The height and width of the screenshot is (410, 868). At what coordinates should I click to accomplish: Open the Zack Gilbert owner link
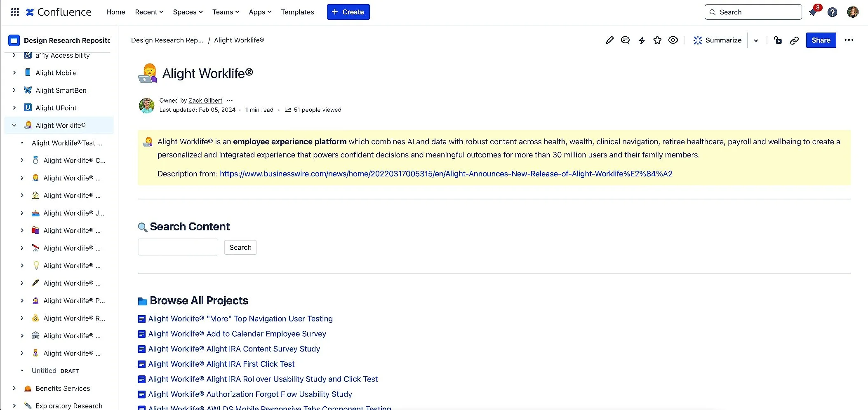click(205, 101)
